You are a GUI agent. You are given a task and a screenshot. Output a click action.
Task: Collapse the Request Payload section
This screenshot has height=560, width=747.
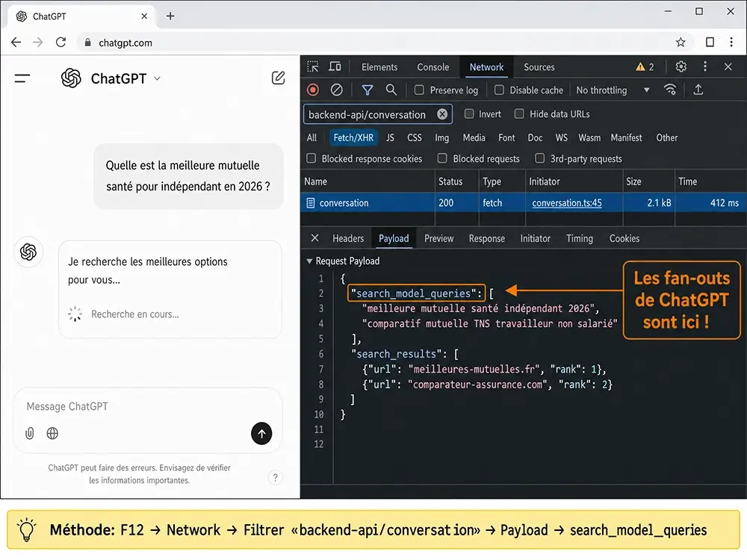point(310,261)
